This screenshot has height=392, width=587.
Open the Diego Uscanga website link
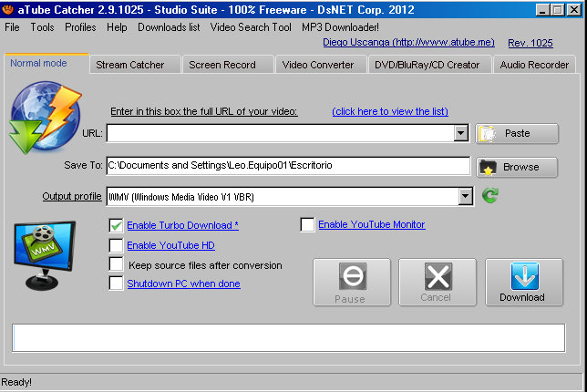(407, 42)
